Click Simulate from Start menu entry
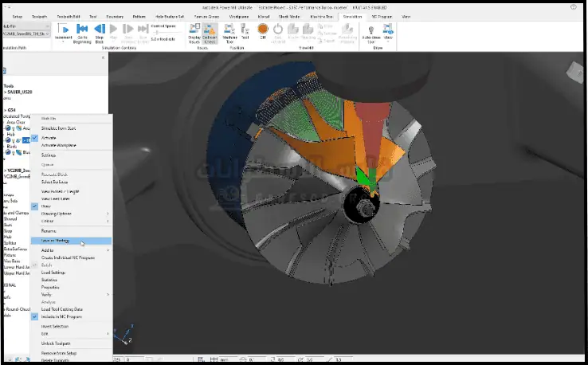Image resolution: width=588 pixels, height=365 pixels. [x=58, y=128]
